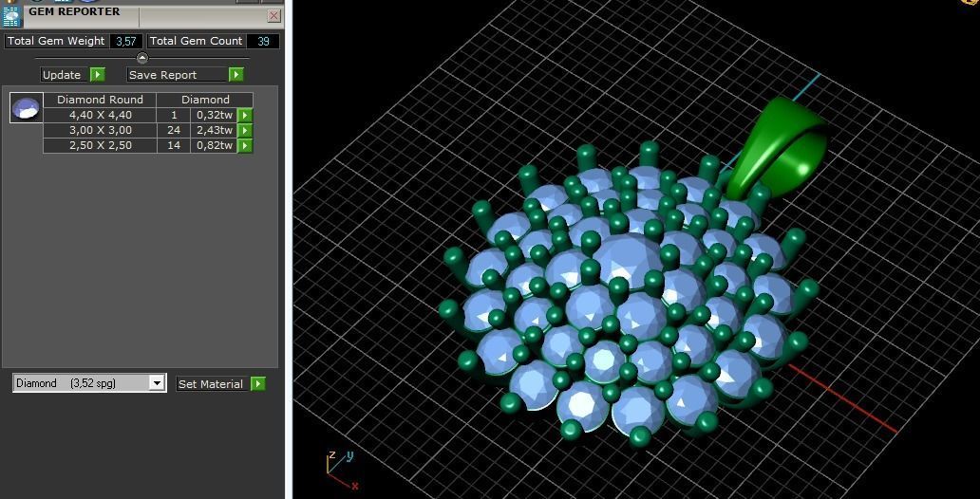980x499 pixels.
Task: Click the Total Gem Weight label
Action: [56, 41]
